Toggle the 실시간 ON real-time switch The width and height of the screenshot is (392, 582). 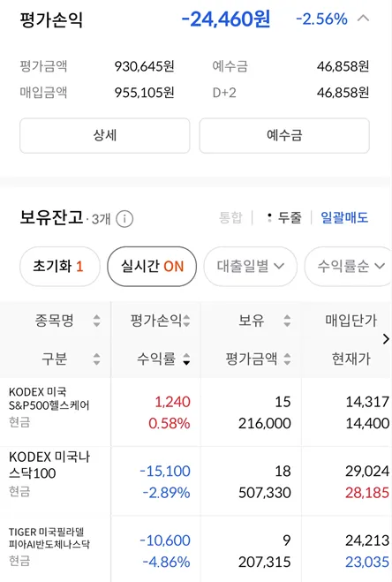[x=152, y=266]
